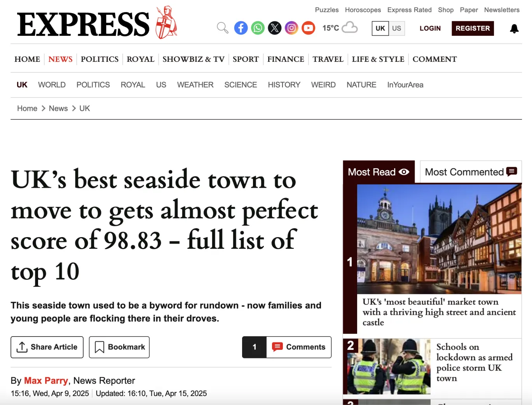The image size is (532, 405).
Task: Open the Newsletters link
Action: pyautogui.click(x=502, y=10)
